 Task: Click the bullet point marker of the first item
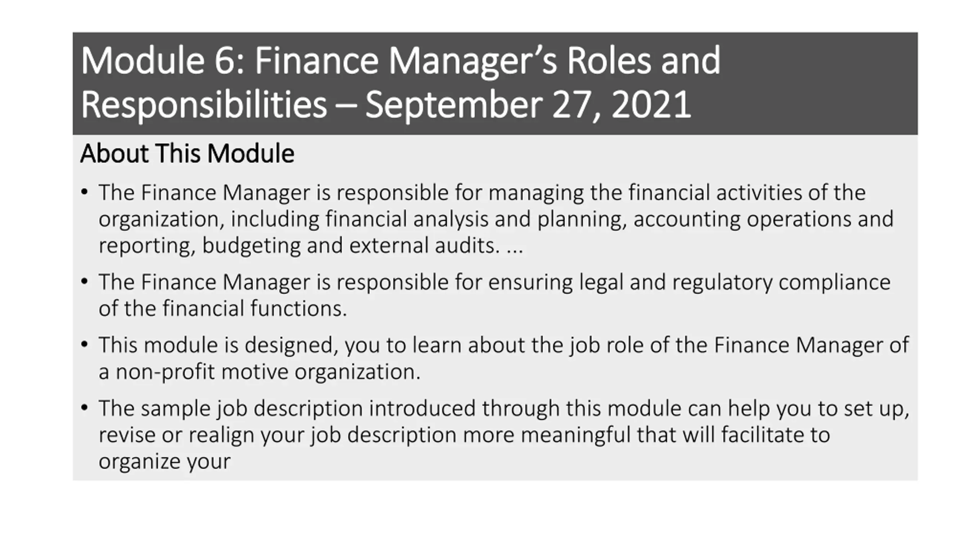click(x=85, y=192)
